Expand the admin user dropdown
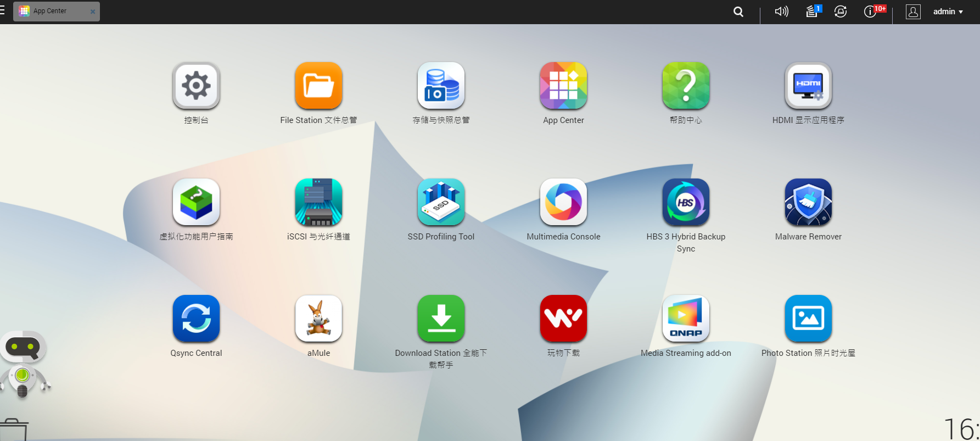 [948, 12]
